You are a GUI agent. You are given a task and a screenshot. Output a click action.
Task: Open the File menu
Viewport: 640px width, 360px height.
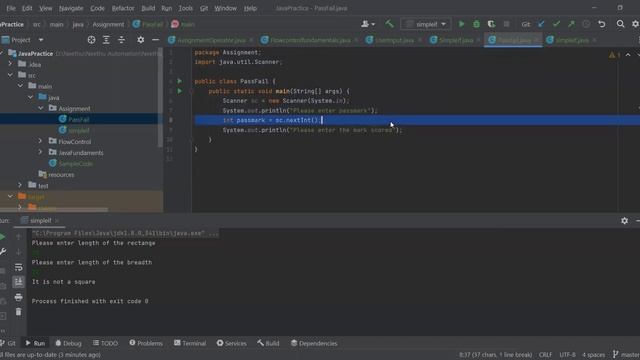coord(11,8)
